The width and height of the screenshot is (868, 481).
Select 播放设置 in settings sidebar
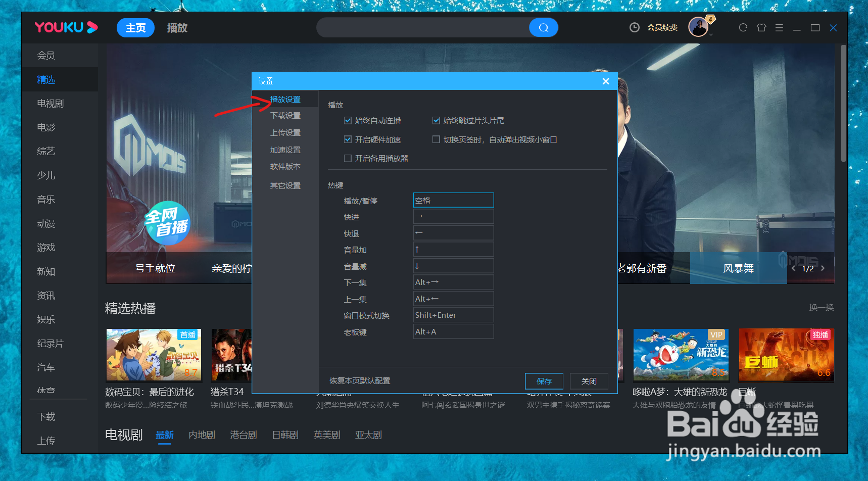click(285, 100)
